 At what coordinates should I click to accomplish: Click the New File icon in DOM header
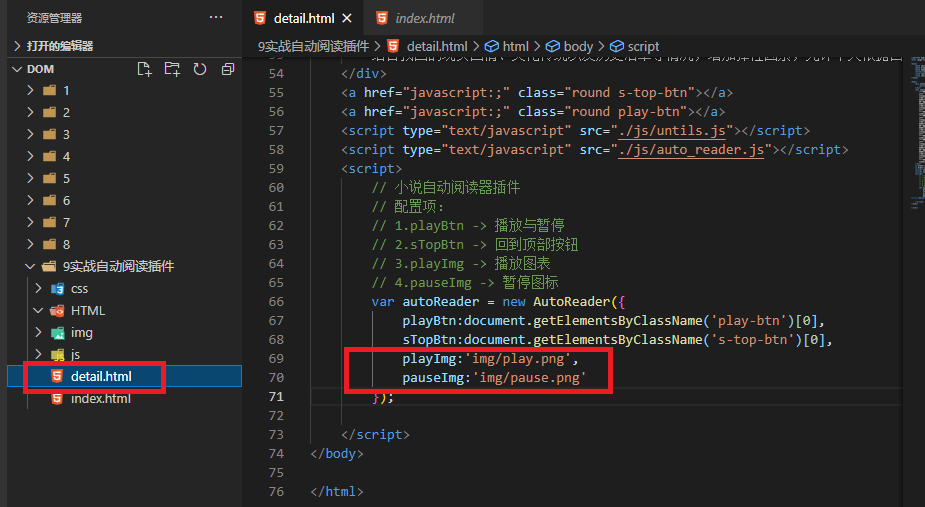tap(145, 70)
